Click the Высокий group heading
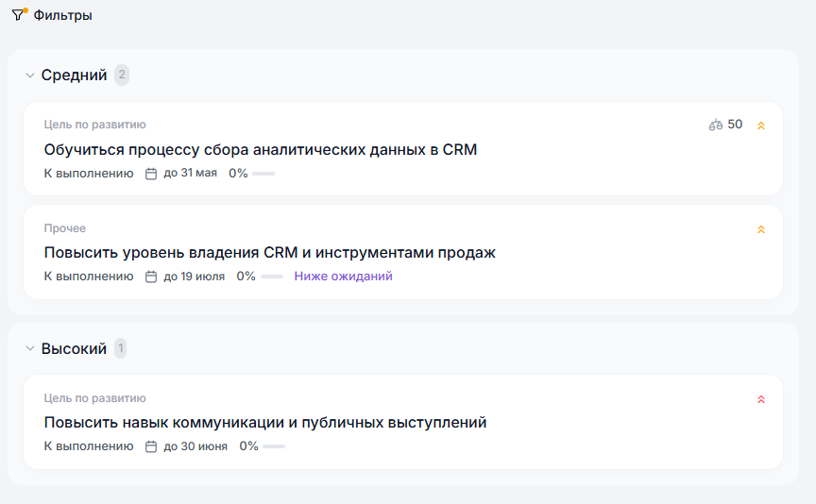The width and height of the screenshot is (816, 504). coord(74,349)
